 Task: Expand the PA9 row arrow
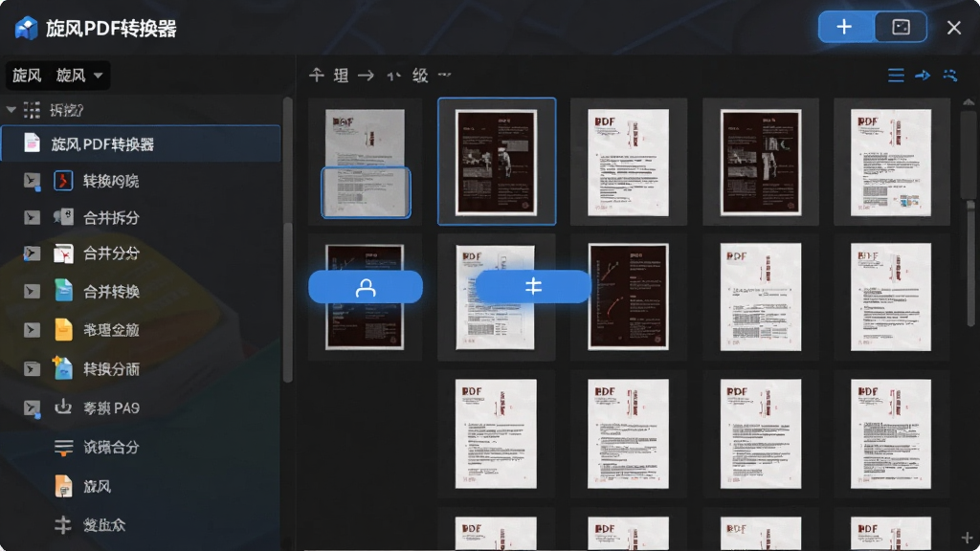click(32, 408)
